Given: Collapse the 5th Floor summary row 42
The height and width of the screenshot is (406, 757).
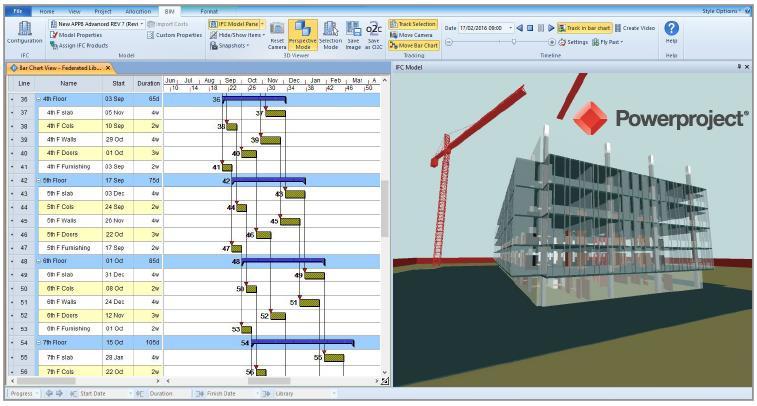Looking at the screenshot, I should (39, 180).
